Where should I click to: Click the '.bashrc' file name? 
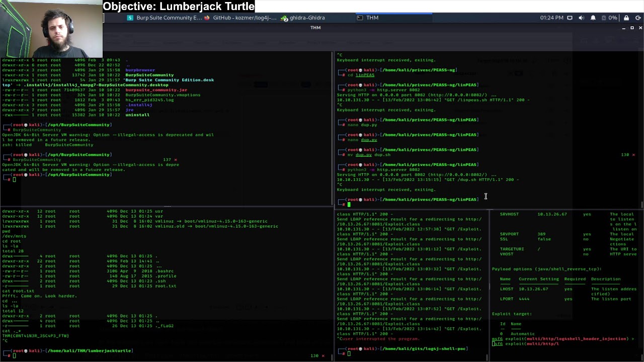164,271
